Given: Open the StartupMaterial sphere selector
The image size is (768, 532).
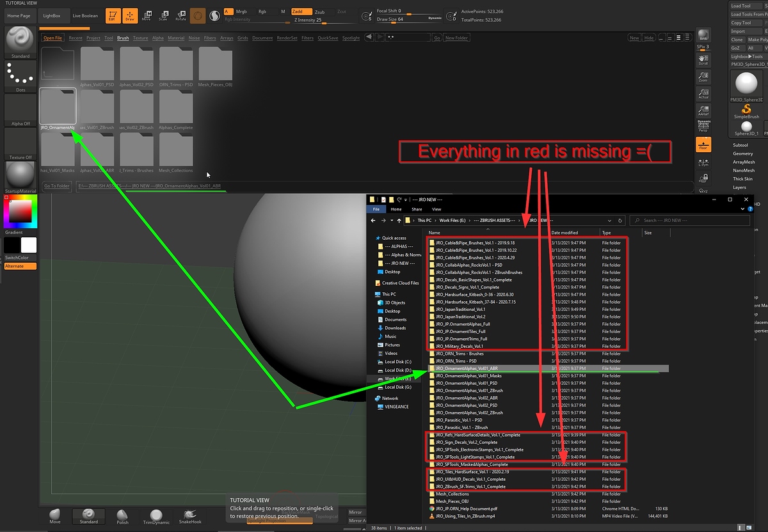Looking at the screenshot, I should click(20, 177).
